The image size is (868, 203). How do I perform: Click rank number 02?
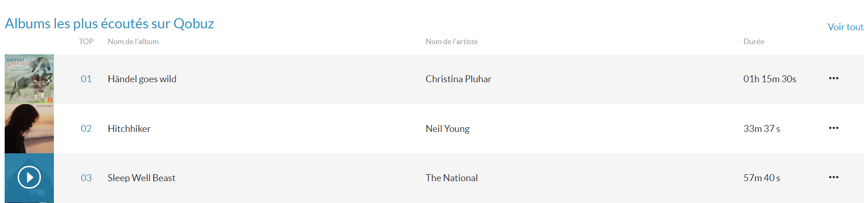(x=86, y=129)
